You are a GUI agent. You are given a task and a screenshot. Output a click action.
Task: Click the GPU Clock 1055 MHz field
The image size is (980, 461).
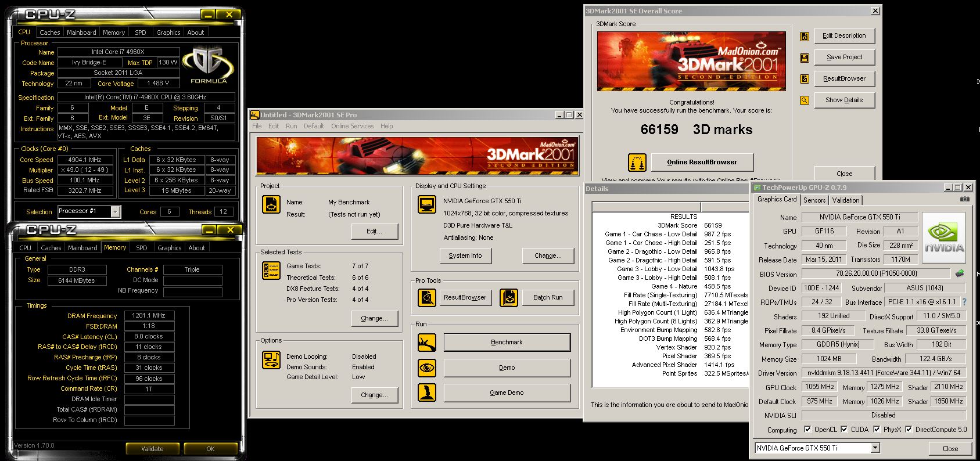pyautogui.click(x=820, y=387)
